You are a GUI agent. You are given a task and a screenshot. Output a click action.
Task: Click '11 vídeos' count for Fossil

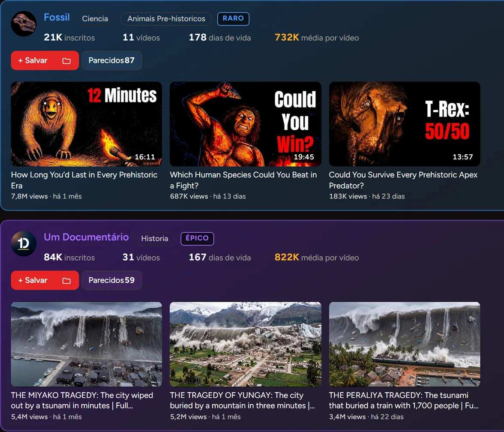141,38
